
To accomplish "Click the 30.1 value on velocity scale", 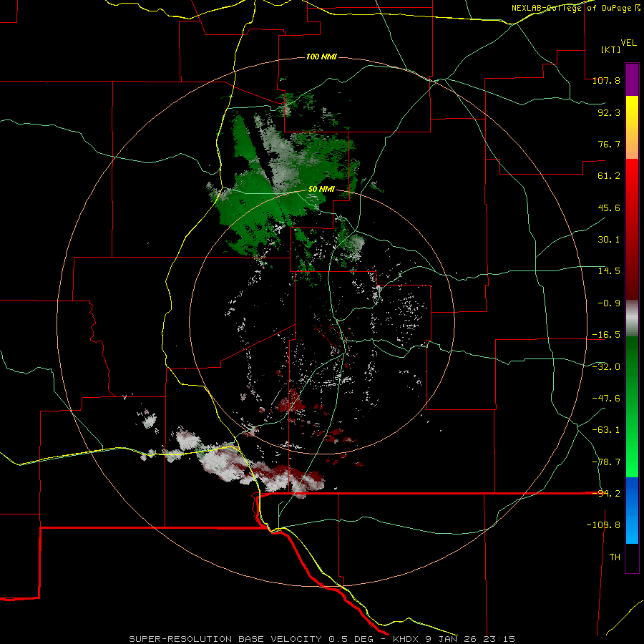I will [609, 239].
